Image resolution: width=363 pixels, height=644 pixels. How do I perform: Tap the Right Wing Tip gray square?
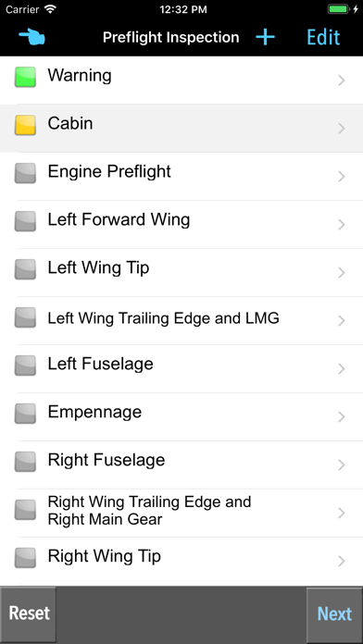[x=25, y=557]
